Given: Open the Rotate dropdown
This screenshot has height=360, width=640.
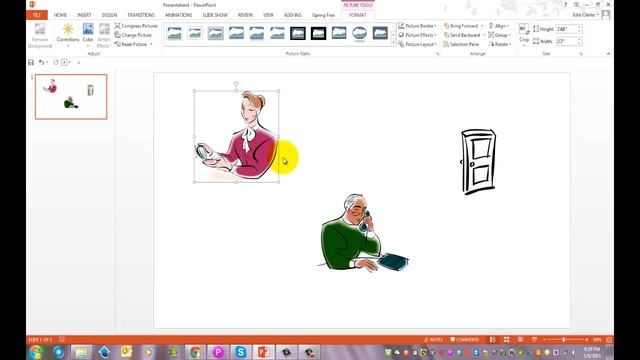Looking at the screenshot, I should 500,44.
